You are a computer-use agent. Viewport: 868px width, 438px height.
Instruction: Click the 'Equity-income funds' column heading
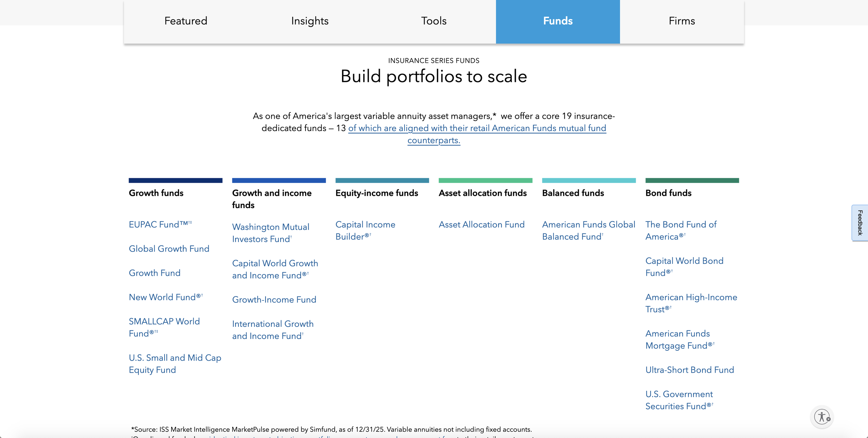point(377,193)
